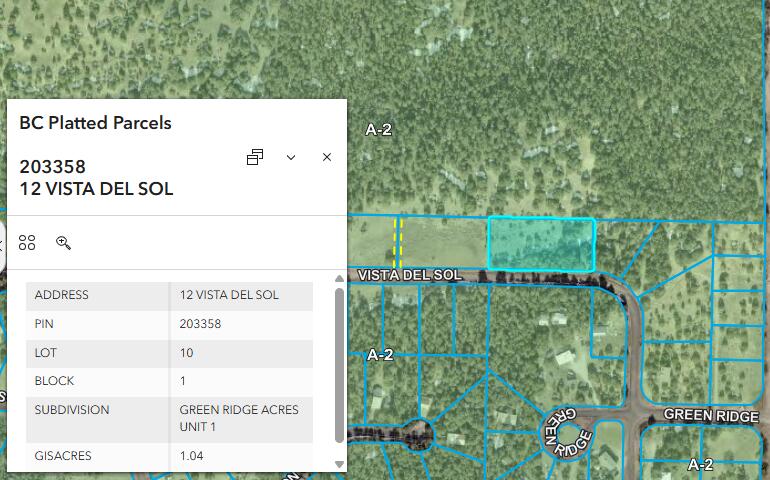Click the attribute table scroll-up arrow

coord(339,279)
